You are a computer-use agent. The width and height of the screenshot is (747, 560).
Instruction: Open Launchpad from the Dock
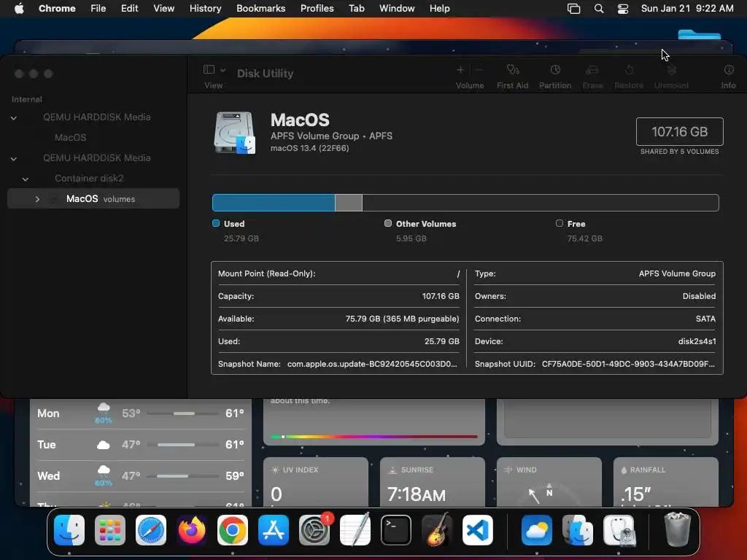(110, 530)
